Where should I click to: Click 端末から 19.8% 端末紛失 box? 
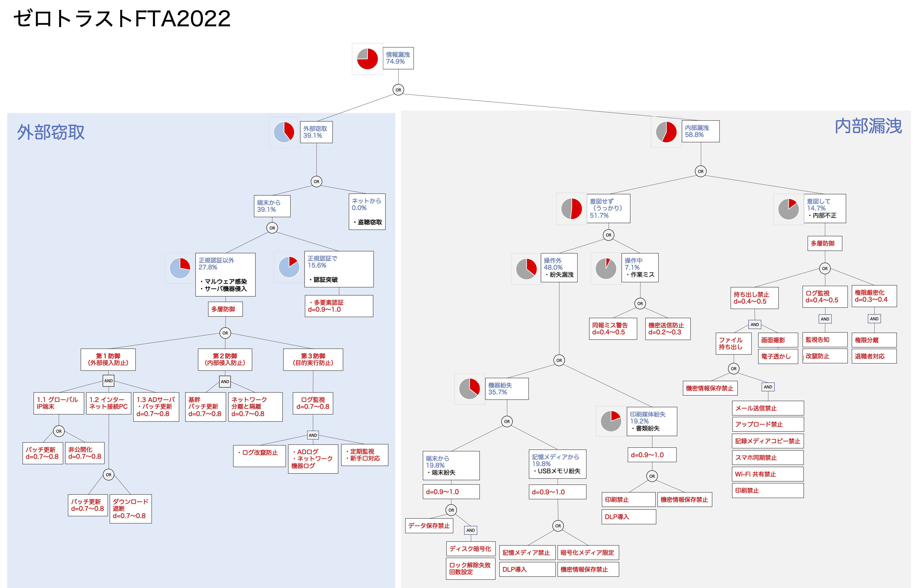(x=451, y=465)
